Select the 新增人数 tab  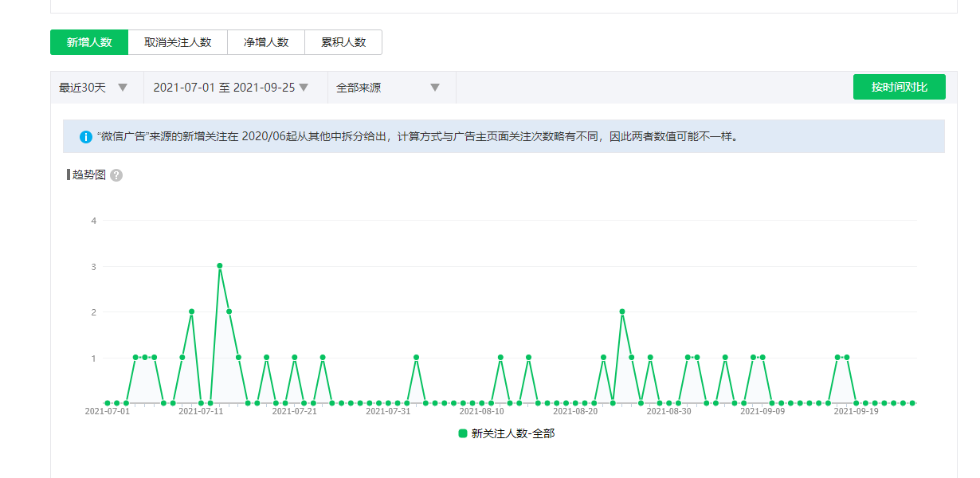pos(88,42)
